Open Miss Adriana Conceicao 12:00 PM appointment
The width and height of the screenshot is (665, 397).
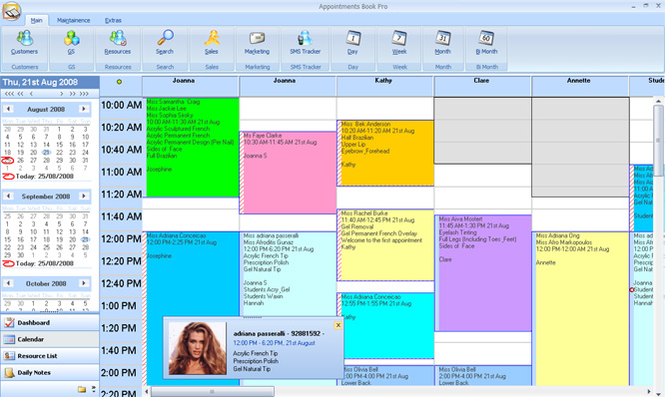tap(192, 276)
